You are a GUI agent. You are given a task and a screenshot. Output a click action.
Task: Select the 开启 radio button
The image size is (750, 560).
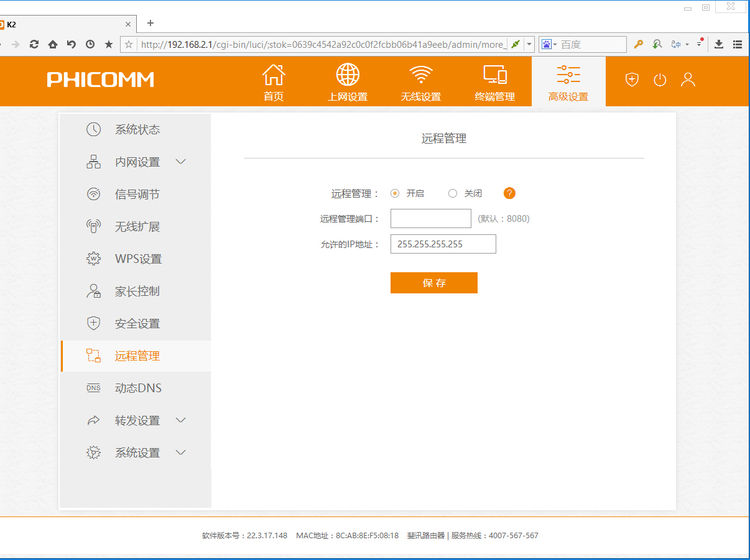pos(395,193)
